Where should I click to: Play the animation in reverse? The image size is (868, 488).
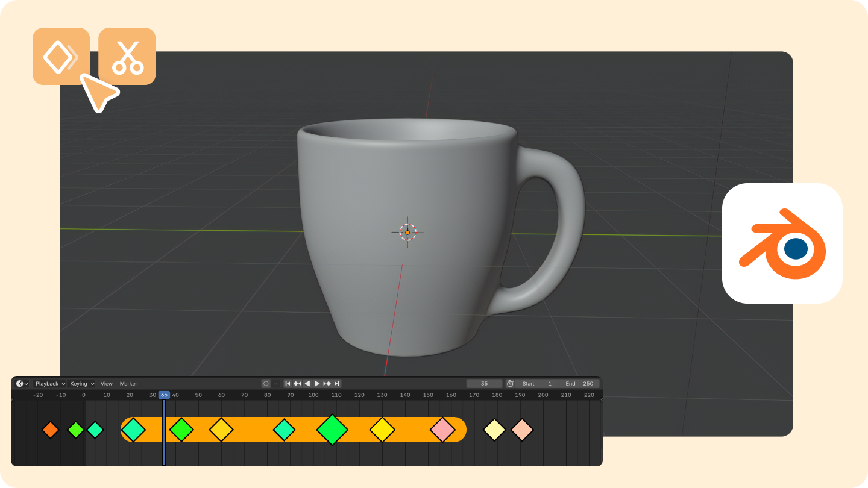tap(307, 383)
